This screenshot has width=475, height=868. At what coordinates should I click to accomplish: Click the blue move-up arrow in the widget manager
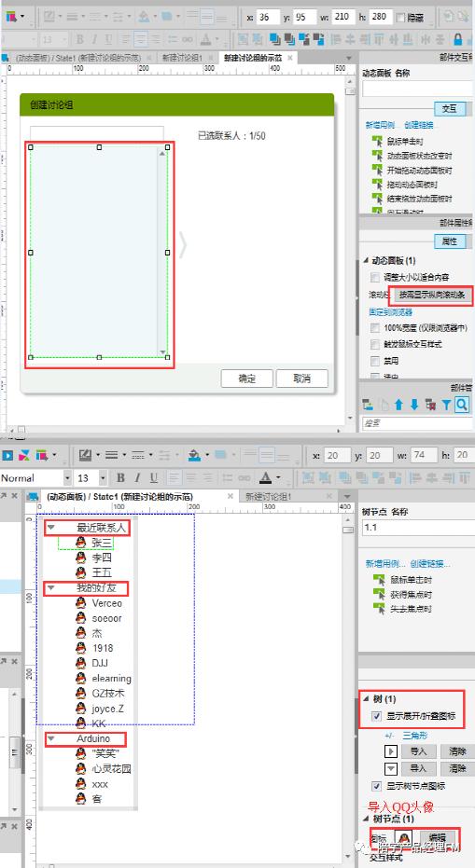coord(398,406)
